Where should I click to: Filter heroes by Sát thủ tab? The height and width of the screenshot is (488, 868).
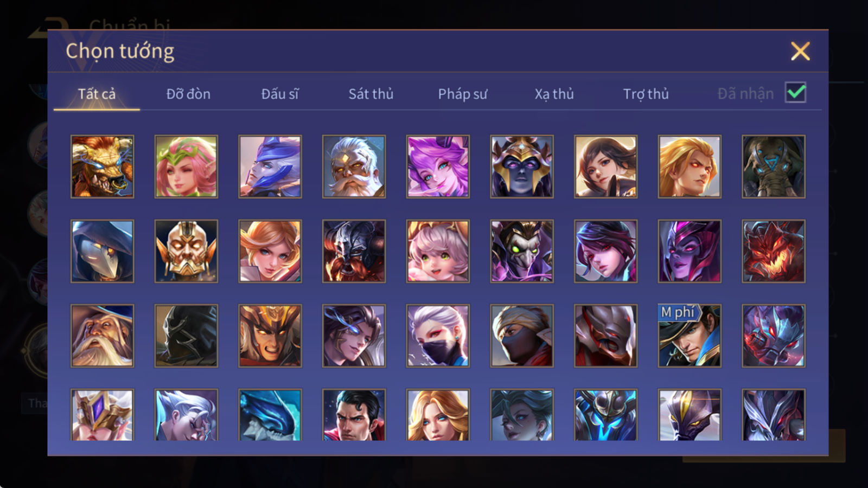[371, 94]
